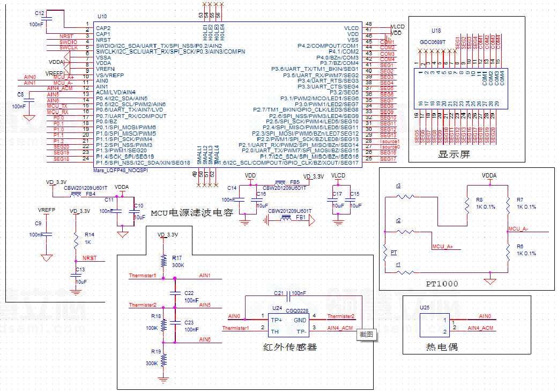The height and width of the screenshot is (392, 557).
Task: Select the FB1 ferrite bead symbol
Action: [286, 218]
